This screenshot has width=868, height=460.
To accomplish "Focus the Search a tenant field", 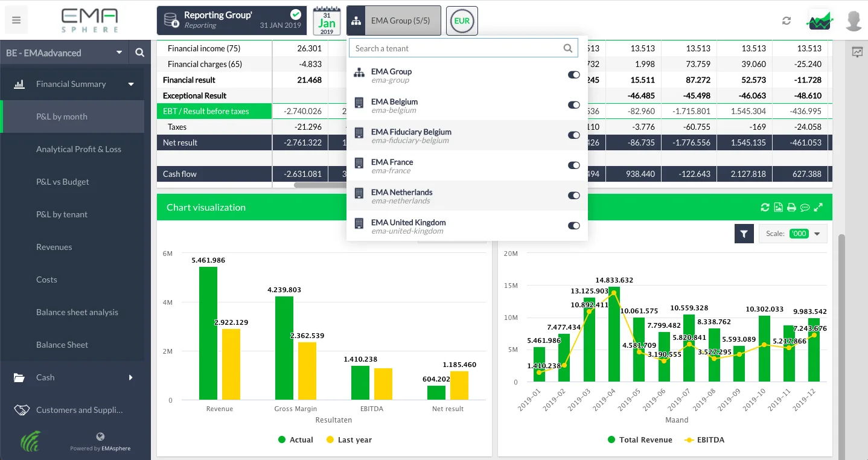I will [x=463, y=48].
